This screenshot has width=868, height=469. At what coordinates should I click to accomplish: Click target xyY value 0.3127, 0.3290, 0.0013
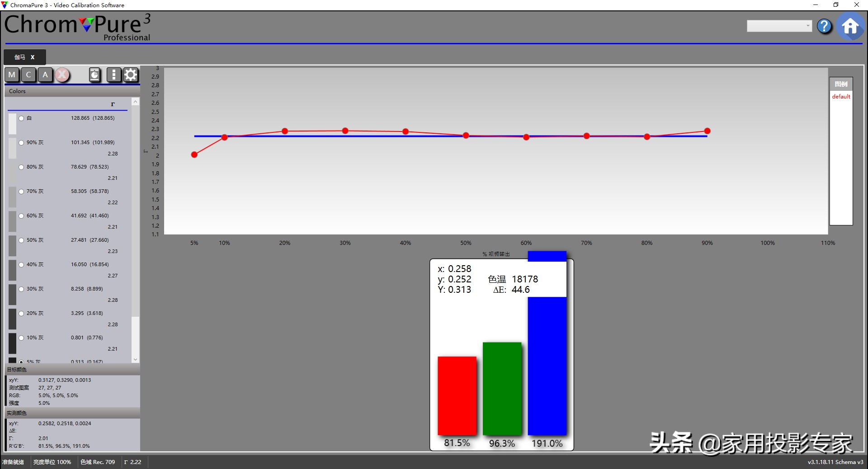click(65, 380)
